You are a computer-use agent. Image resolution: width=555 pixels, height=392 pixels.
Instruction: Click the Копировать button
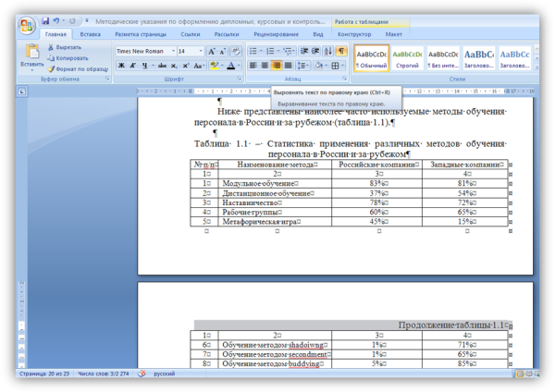click(71, 57)
